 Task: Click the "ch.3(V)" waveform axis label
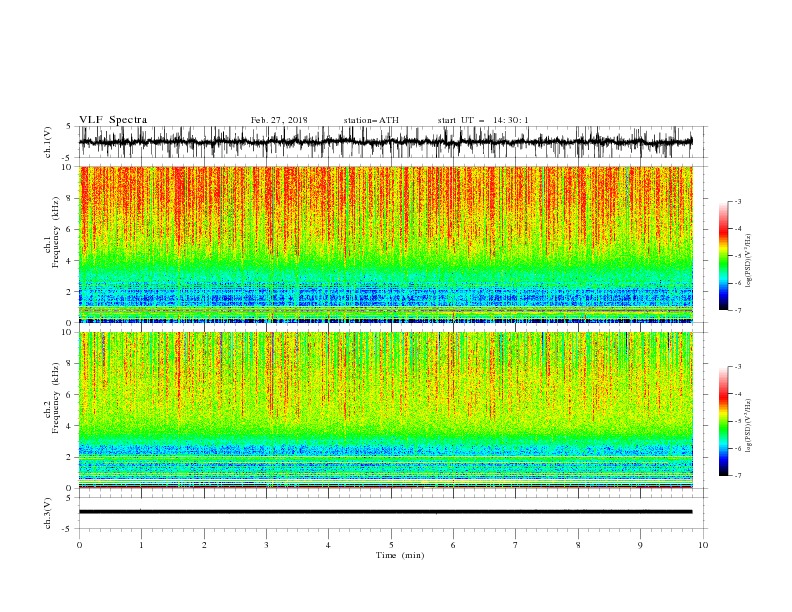(48, 513)
